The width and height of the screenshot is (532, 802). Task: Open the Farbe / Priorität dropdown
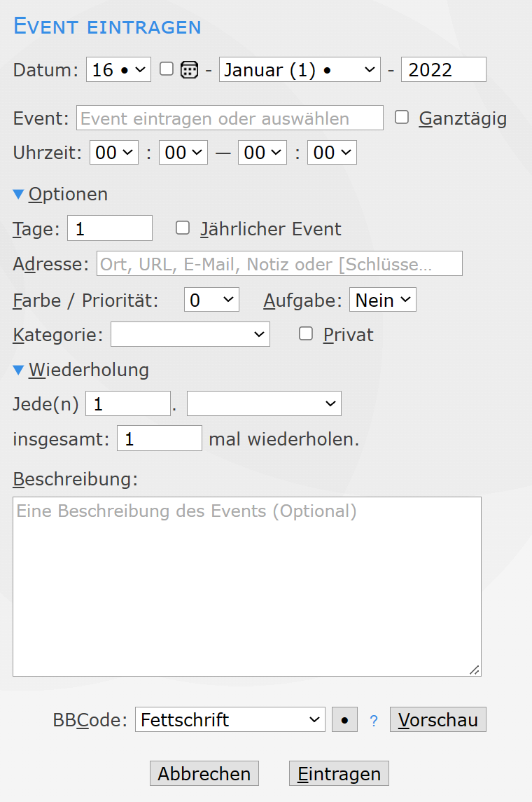point(211,300)
